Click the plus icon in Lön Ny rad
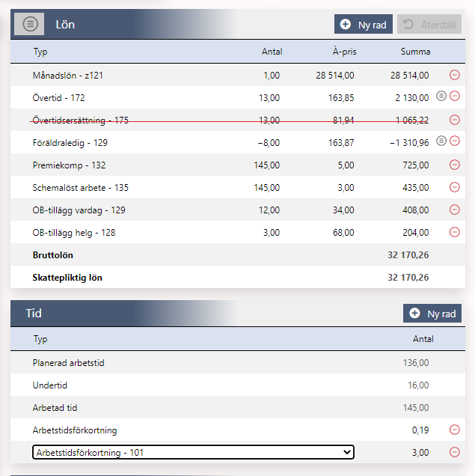The width and height of the screenshot is (475, 476). (345, 24)
